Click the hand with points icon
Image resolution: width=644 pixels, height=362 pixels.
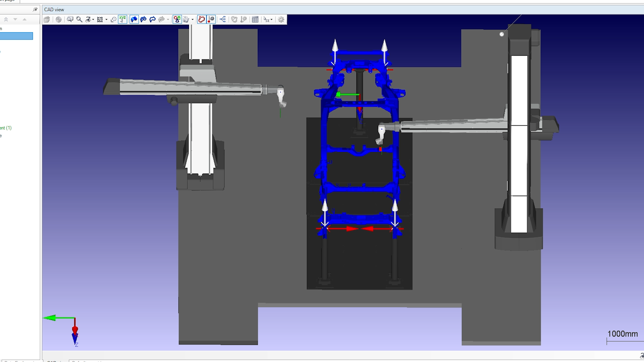(186, 19)
